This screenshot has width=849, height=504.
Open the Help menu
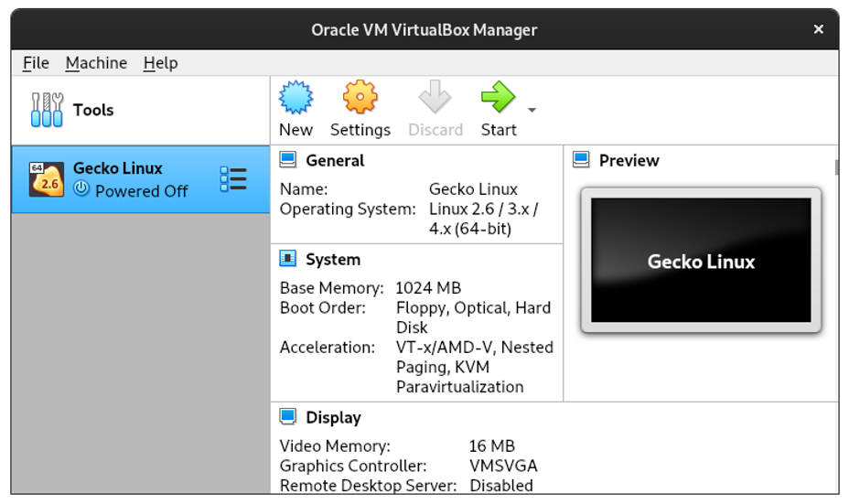160,63
